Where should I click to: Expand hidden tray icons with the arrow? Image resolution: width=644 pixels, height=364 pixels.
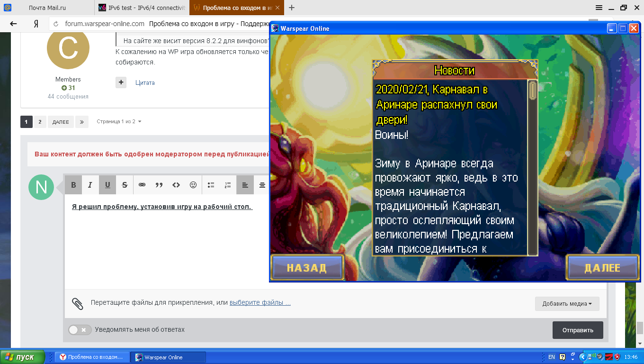[x=583, y=357]
